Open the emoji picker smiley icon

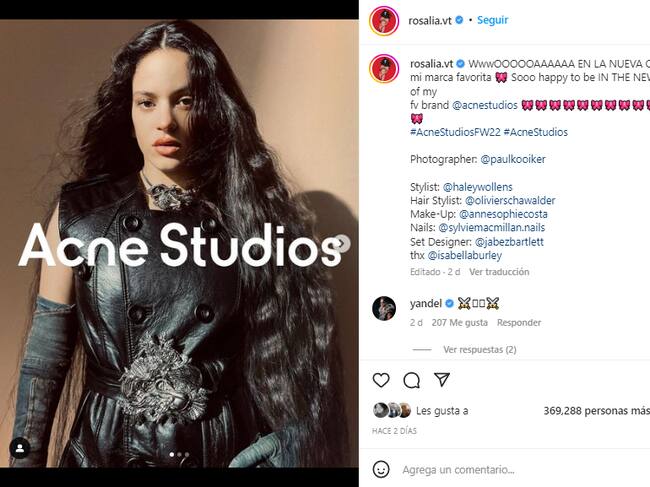[381, 469]
